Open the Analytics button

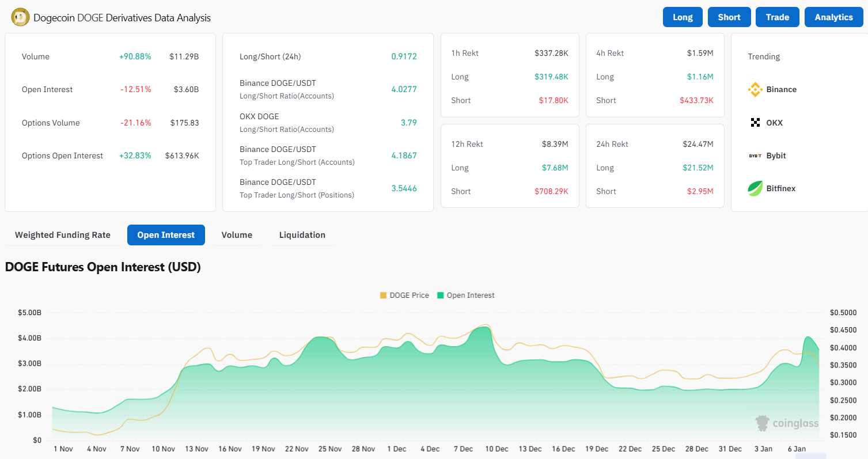coord(833,17)
